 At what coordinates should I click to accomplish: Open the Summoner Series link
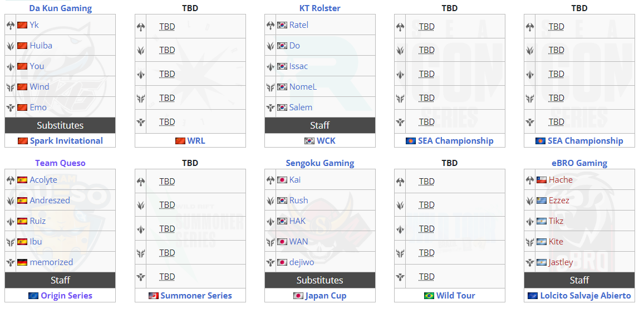coord(196,296)
